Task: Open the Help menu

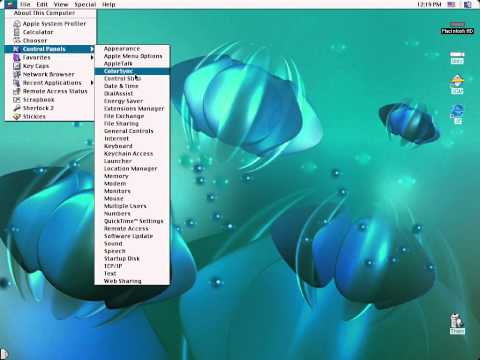Action: tap(109, 4)
